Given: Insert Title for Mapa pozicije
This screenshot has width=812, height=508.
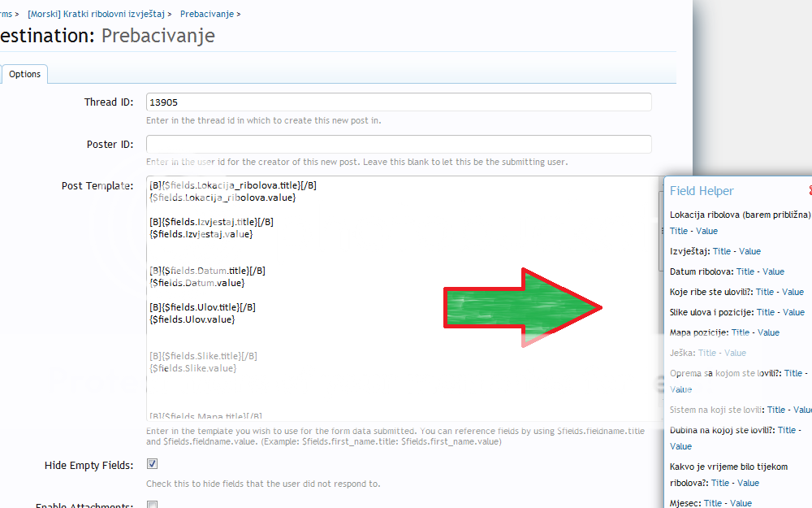Looking at the screenshot, I should pos(740,332).
